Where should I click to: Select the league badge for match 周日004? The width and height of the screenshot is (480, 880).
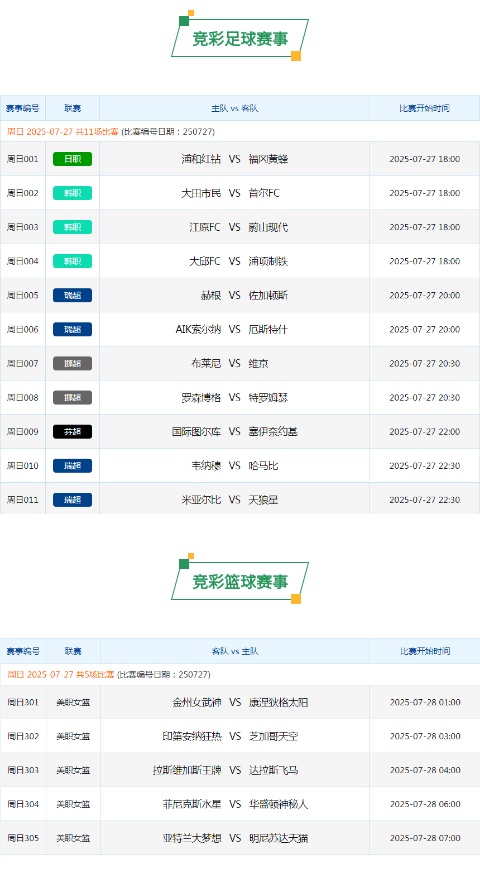tap(72, 261)
